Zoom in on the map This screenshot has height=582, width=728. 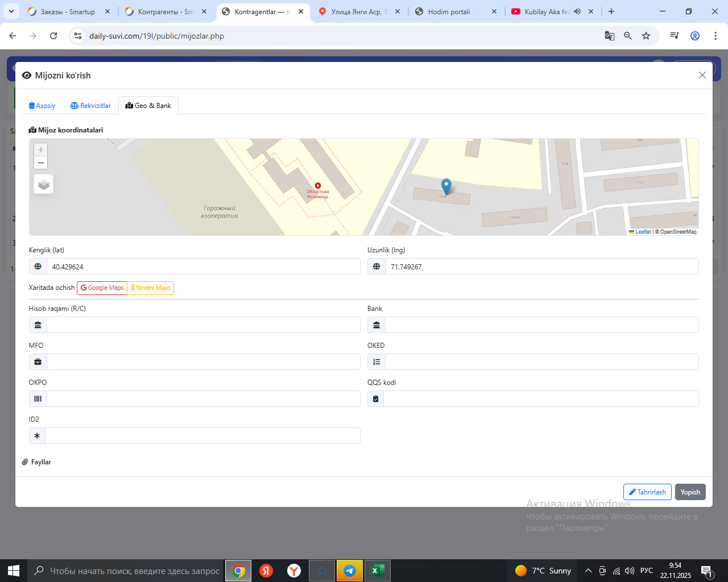40,149
